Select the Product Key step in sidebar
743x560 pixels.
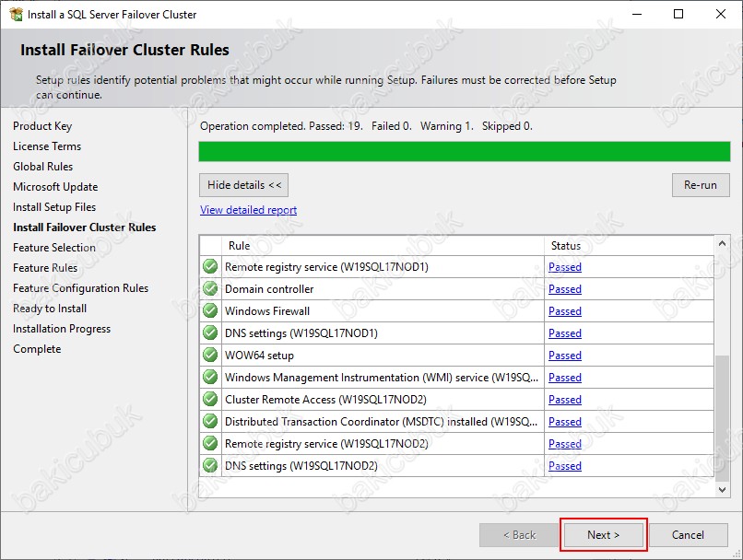click(x=42, y=126)
